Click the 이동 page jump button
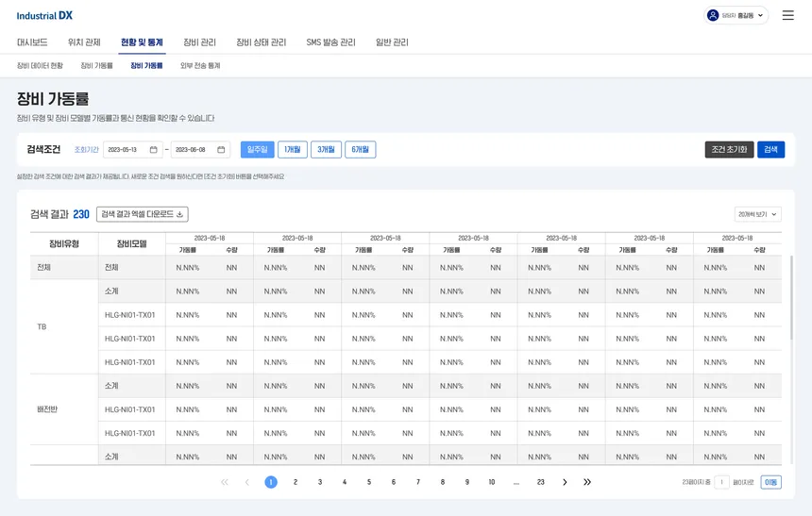812x516 pixels. (x=770, y=482)
